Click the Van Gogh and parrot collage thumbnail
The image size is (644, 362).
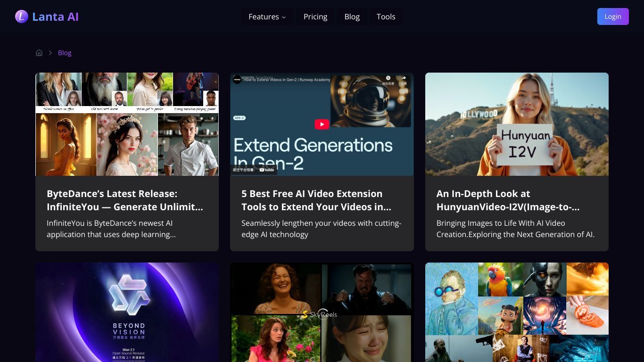[517, 312]
